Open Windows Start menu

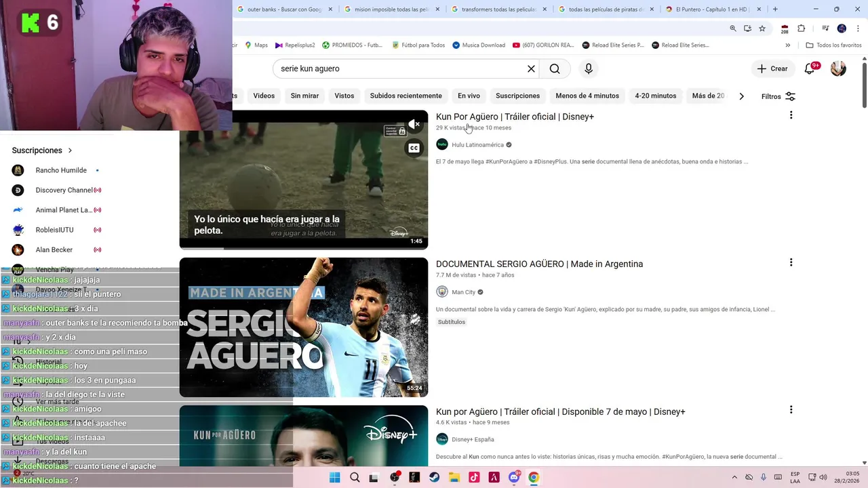[x=334, y=477]
